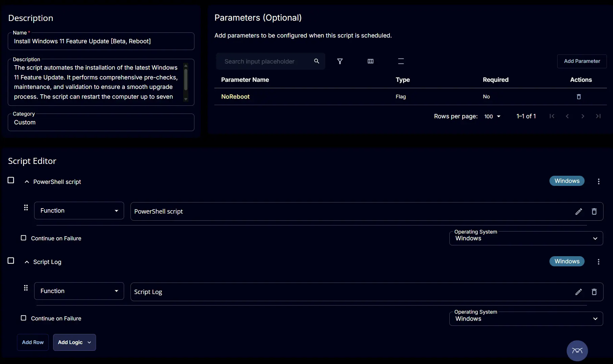This screenshot has width=613, height=364.
Task: Click into the Description text area
Action: click(96, 82)
